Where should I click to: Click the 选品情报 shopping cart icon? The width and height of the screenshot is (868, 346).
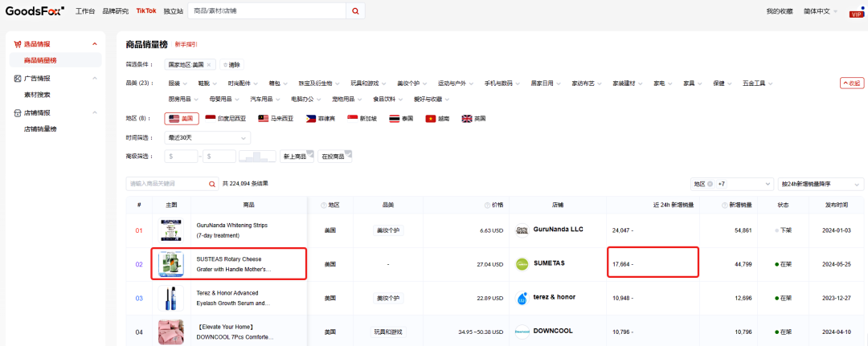click(x=17, y=43)
